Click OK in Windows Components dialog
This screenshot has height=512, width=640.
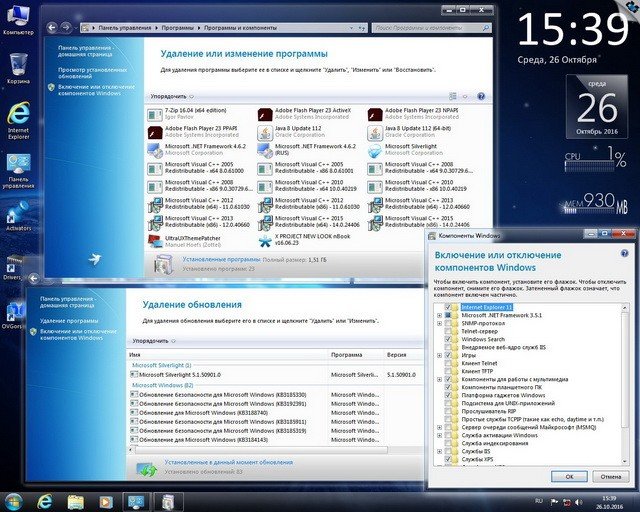click(x=569, y=476)
